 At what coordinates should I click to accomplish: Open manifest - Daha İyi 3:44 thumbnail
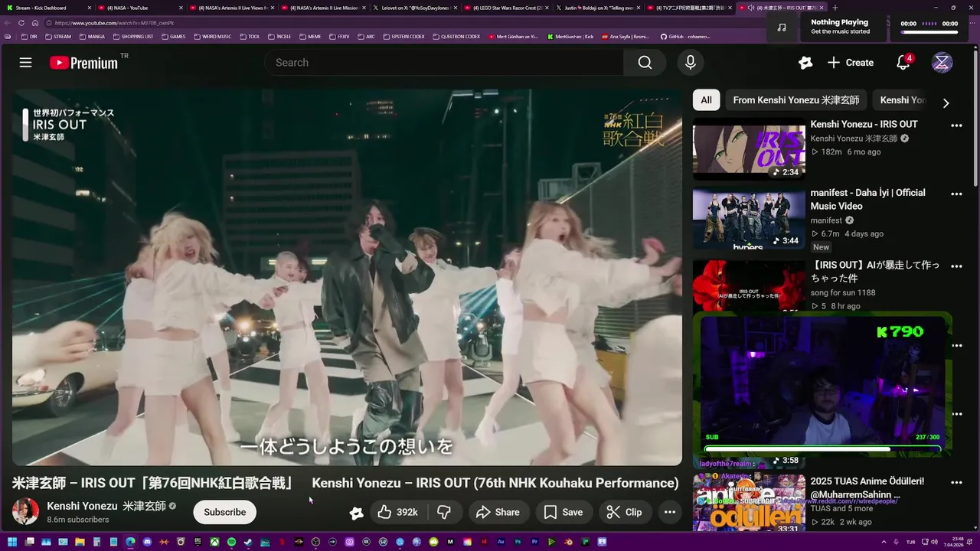coord(749,217)
